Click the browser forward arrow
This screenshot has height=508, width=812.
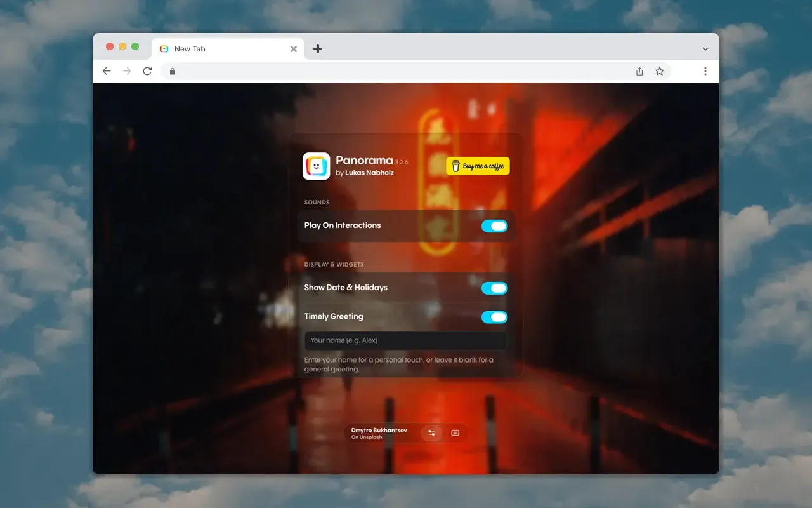pos(127,71)
